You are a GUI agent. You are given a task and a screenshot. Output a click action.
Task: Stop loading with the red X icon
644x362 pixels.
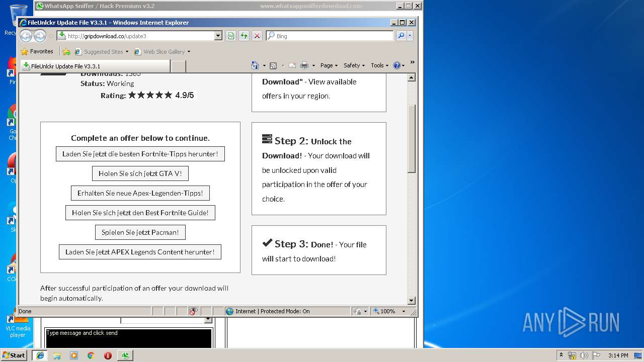tap(257, 36)
